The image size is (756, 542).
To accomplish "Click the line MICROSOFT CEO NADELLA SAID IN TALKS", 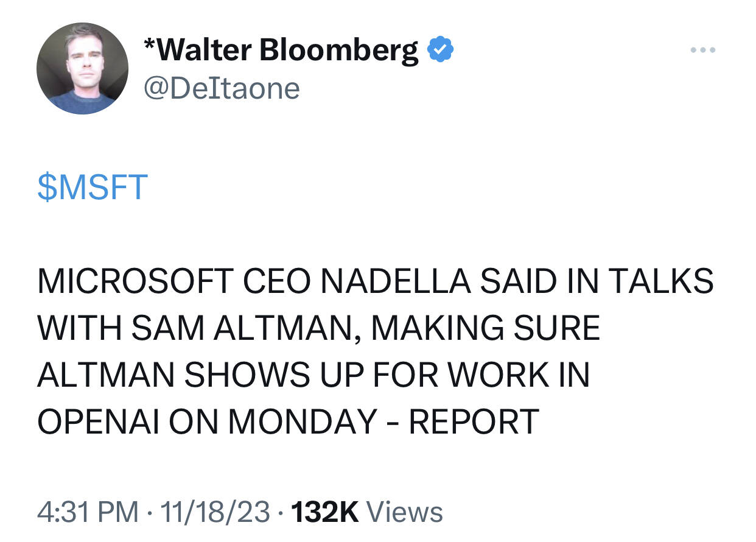I will coord(375,281).
